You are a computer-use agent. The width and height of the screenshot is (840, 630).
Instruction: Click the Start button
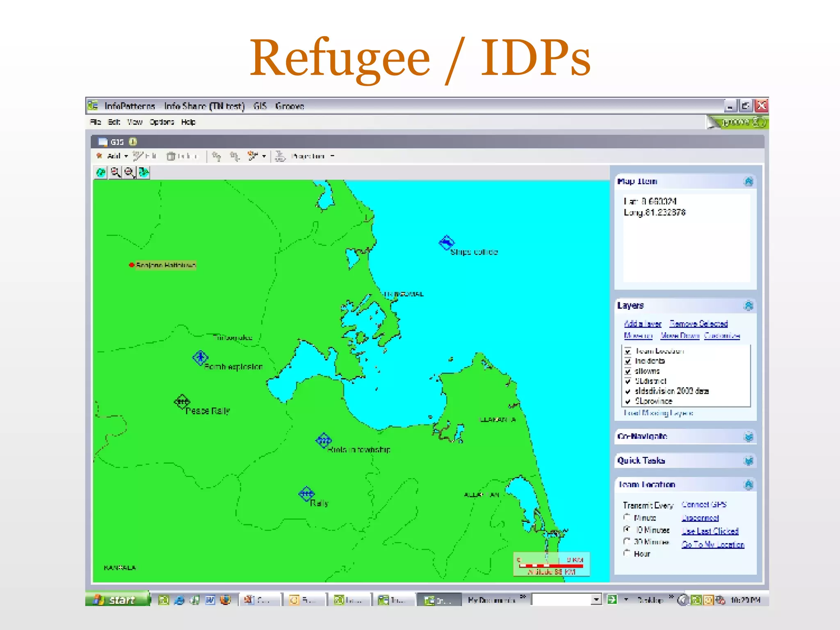[x=118, y=599]
